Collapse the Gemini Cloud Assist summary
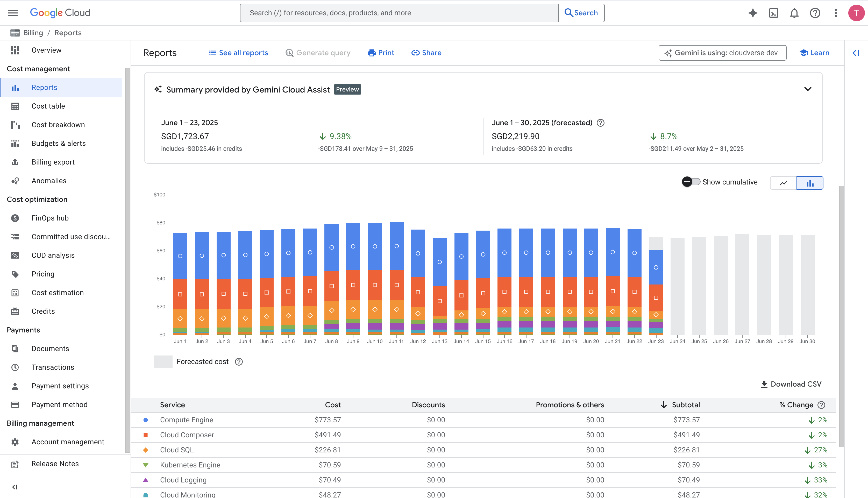The width and height of the screenshot is (868, 498). coord(807,89)
